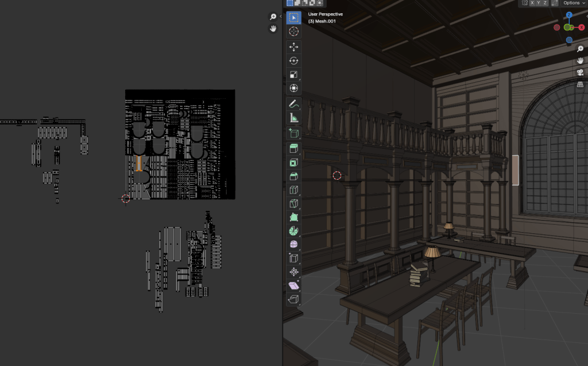This screenshot has width=588, height=366.
Task: Select the Measure tool
Action: [x=293, y=118]
